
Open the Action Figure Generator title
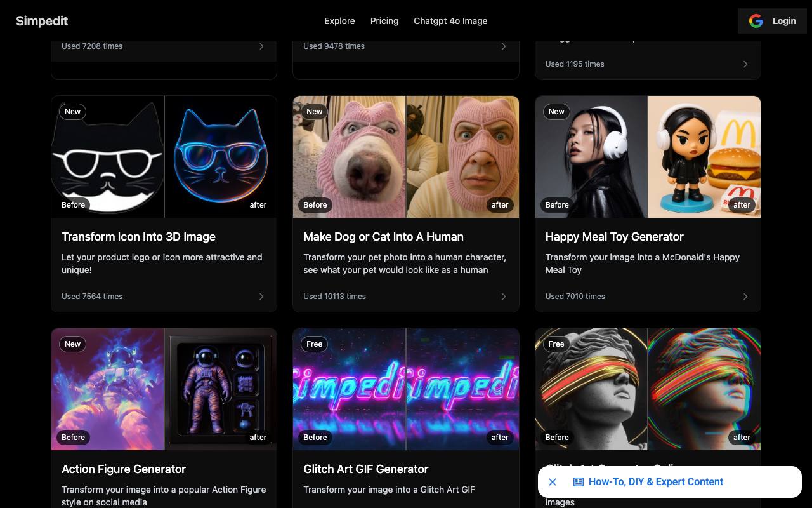[x=124, y=469]
